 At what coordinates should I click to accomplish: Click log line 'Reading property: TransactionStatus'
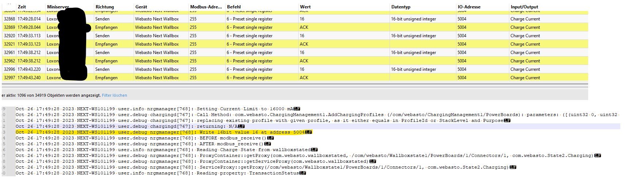click(x=161, y=173)
